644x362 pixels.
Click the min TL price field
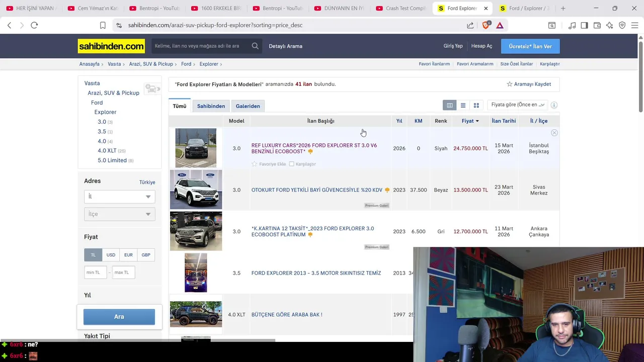click(x=95, y=273)
